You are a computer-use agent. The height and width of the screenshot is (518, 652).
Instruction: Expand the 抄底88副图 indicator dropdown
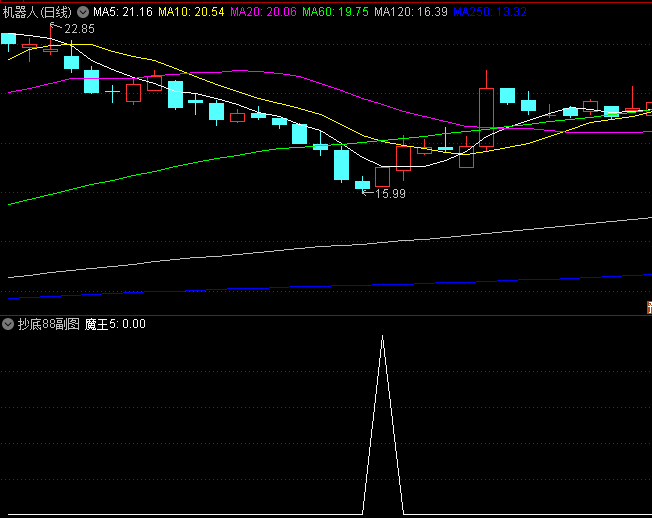pyautogui.click(x=8, y=324)
